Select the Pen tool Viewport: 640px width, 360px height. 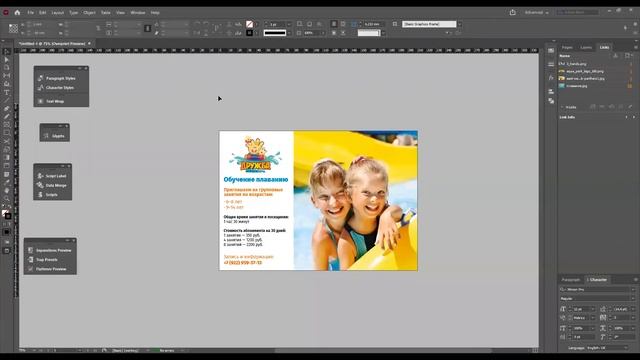7,109
